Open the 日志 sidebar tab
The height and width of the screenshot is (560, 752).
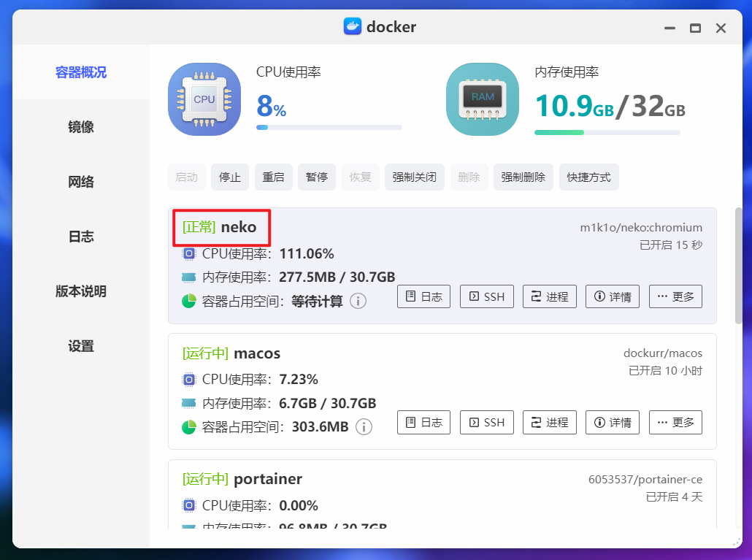(x=80, y=237)
